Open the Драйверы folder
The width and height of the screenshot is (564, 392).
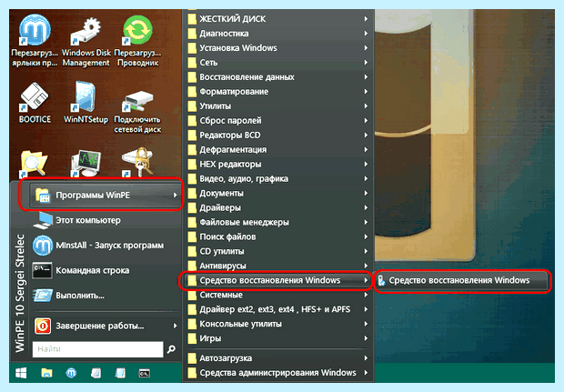(x=278, y=207)
